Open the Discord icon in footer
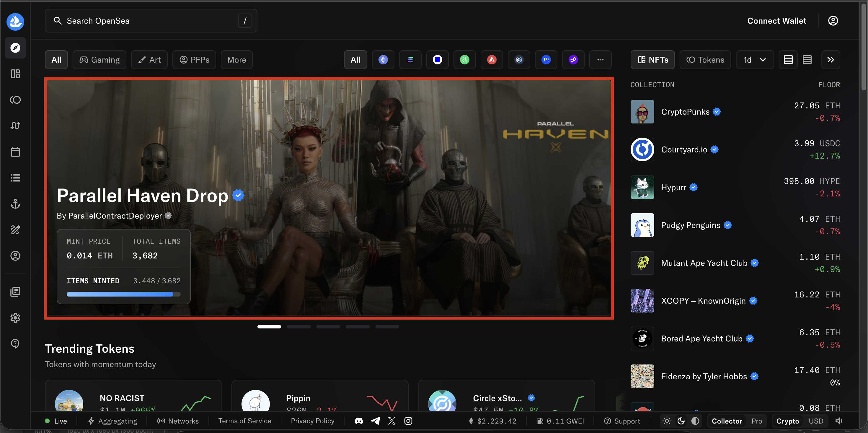 [x=359, y=421]
